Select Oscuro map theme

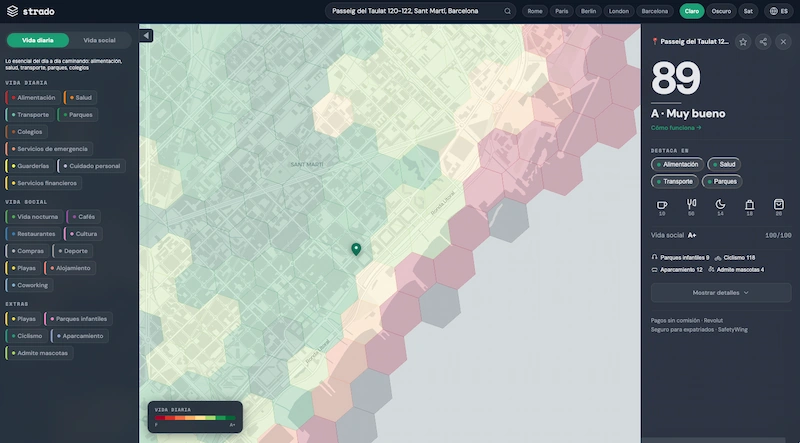pos(721,11)
